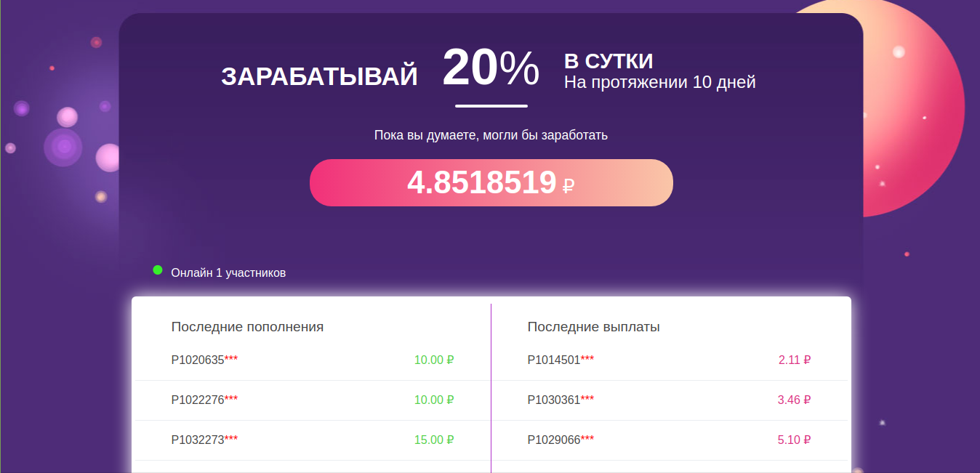Click the 'Последние выплаты' heading
The width and height of the screenshot is (980, 473).
[x=593, y=327]
